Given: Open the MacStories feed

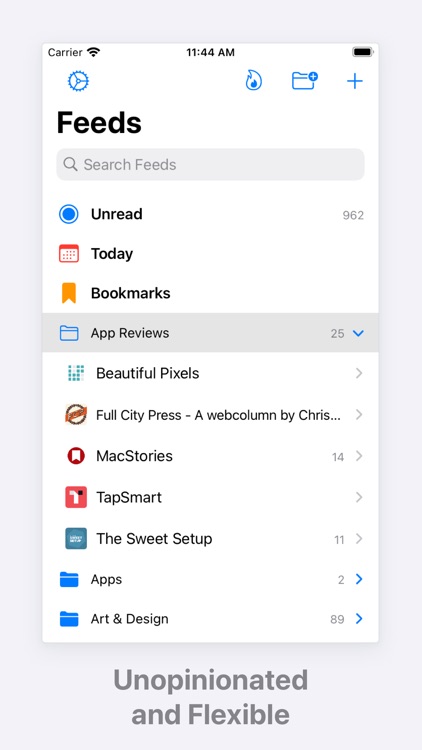Looking at the screenshot, I should tap(211, 456).
